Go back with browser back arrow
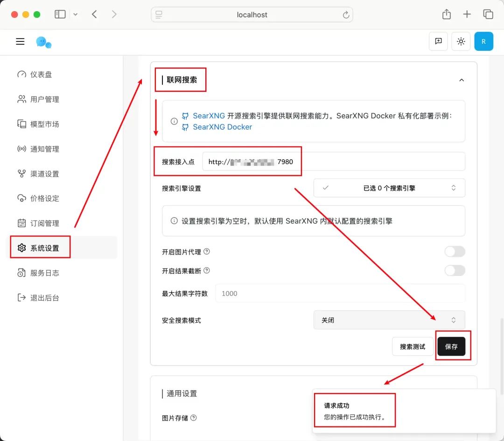The image size is (504, 441). tap(94, 14)
